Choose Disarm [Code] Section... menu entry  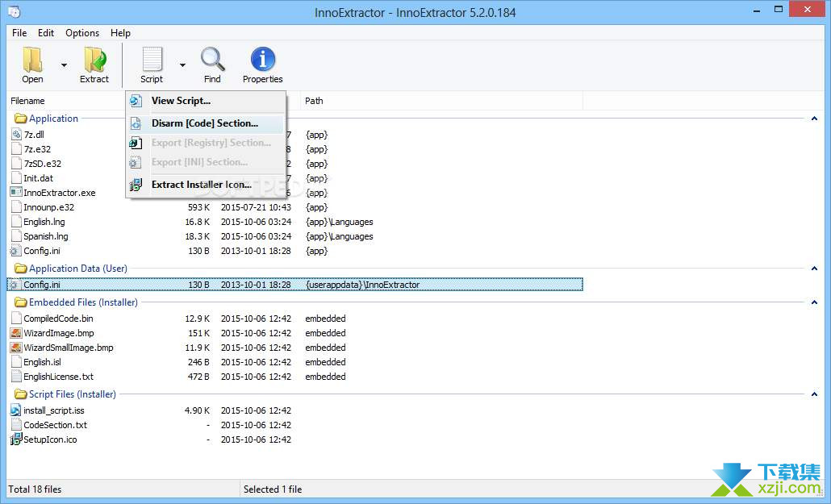click(205, 123)
